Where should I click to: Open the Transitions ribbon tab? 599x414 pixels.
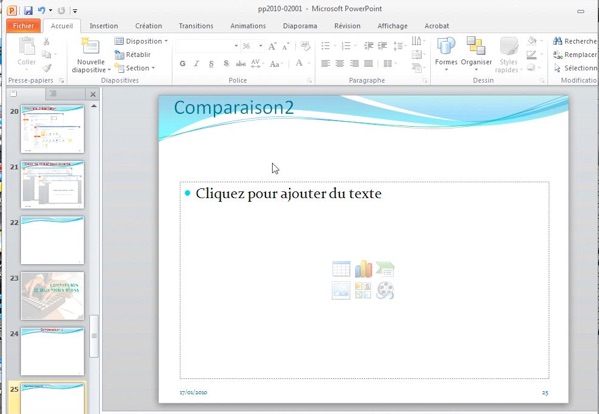pyautogui.click(x=196, y=26)
